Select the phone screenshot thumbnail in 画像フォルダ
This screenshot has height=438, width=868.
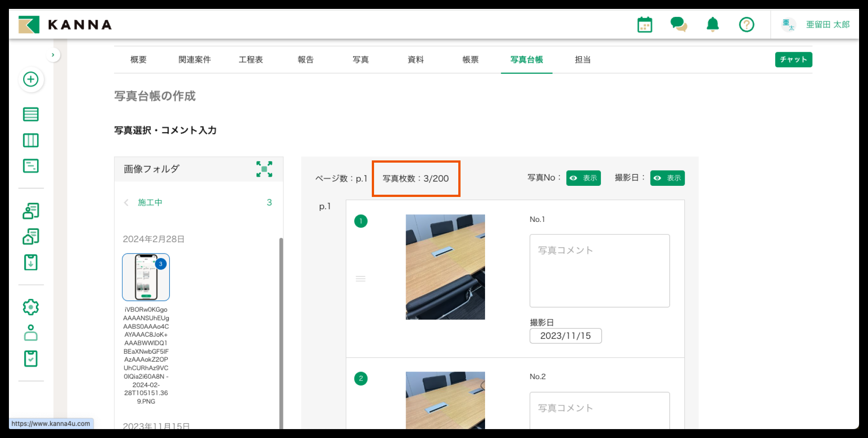point(146,277)
